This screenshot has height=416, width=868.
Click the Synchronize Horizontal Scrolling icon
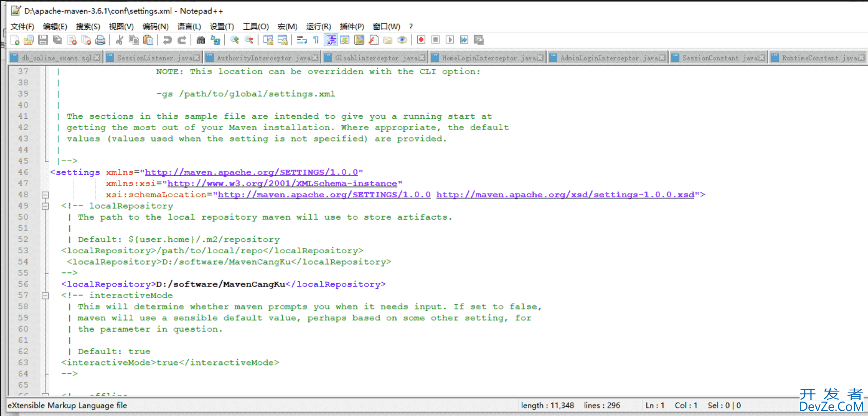(x=283, y=40)
